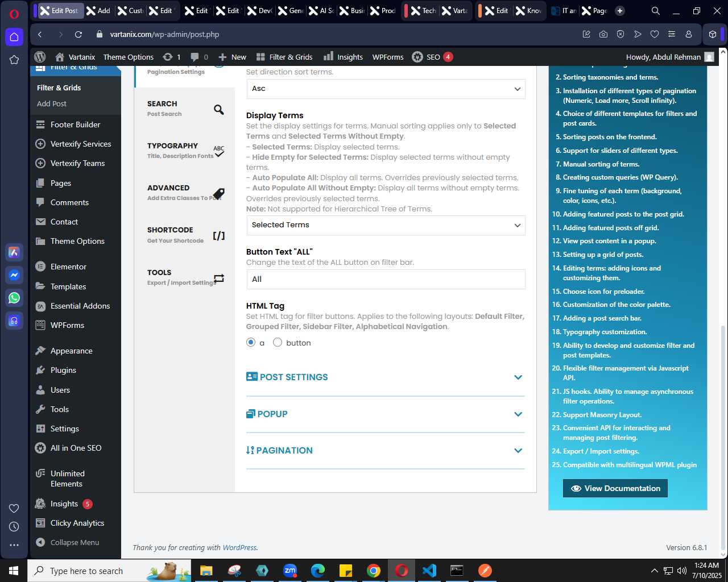This screenshot has height=582, width=728.
Task: Click the Shortcode brackets icon
Action: point(219,236)
